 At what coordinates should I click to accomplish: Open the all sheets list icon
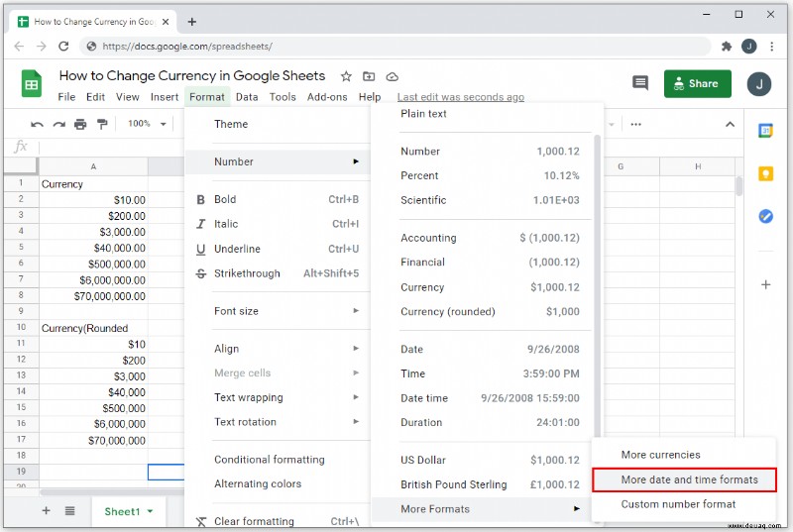click(69, 511)
